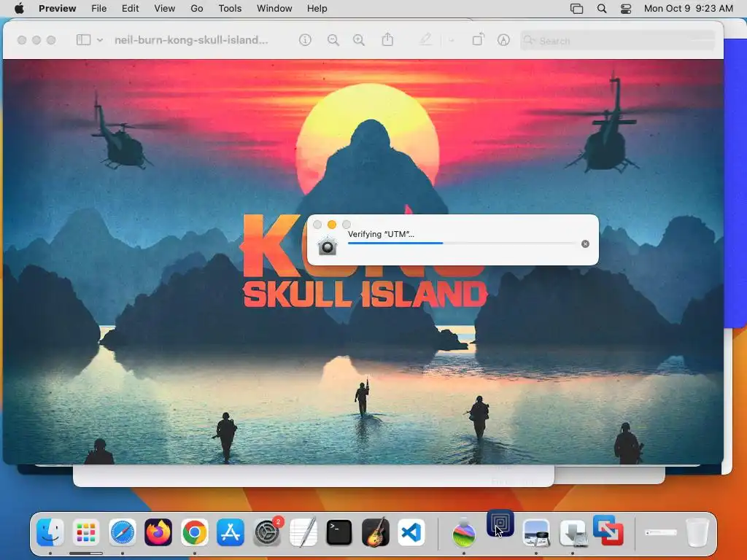Toggle the Preview sidebar view button
The width and height of the screenshot is (747, 560).
(83, 40)
